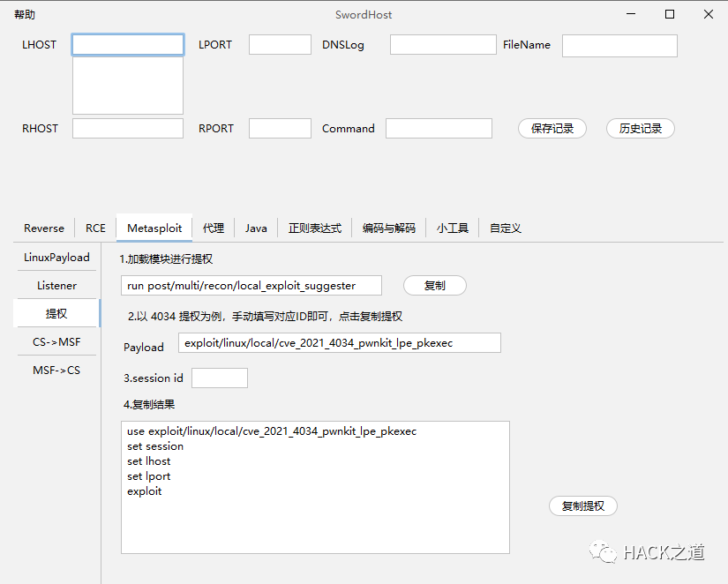
Task: Switch to the Java tab
Action: [x=256, y=228]
